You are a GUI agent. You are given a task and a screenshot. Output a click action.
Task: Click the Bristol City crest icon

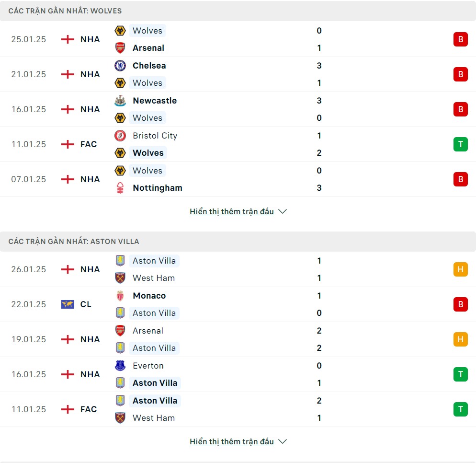120,136
